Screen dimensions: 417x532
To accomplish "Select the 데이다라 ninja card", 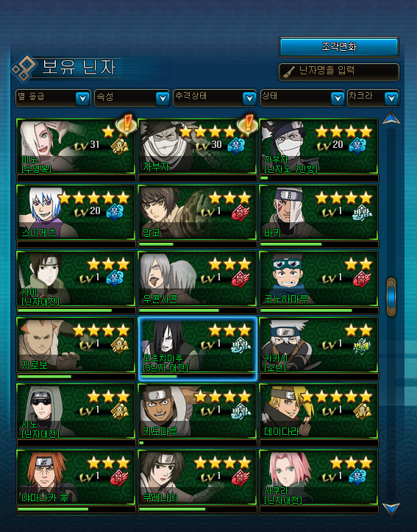I will point(318,415).
